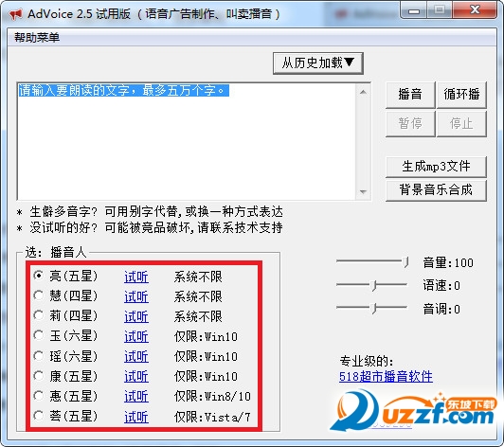Viewport: 504px width, 447px height.
Task: Expand the 从历史加载 dropdown
Action: coord(318,63)
